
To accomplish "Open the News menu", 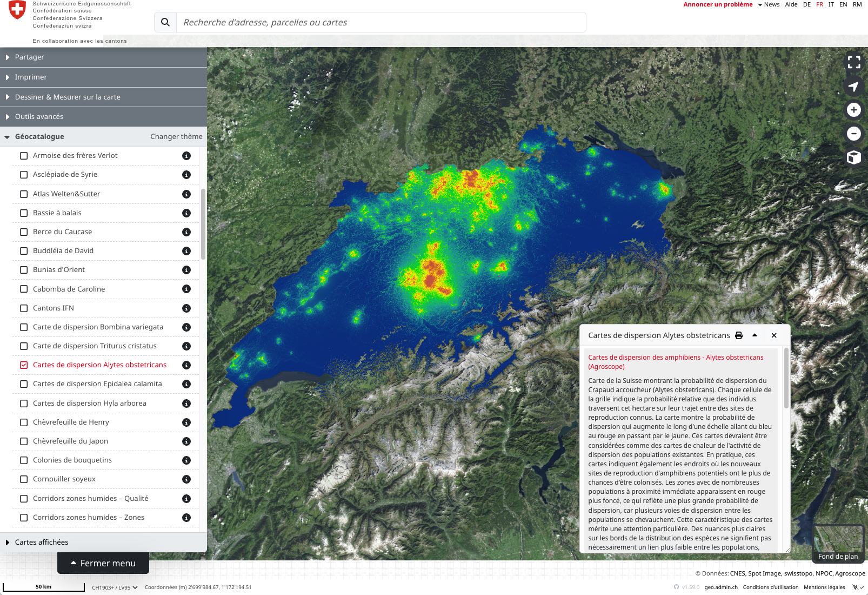I will [x=769, y=4].
